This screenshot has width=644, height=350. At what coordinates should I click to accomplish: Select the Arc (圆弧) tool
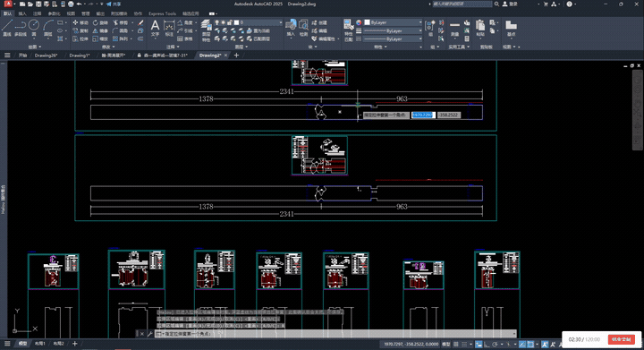[x=48, y=28]
